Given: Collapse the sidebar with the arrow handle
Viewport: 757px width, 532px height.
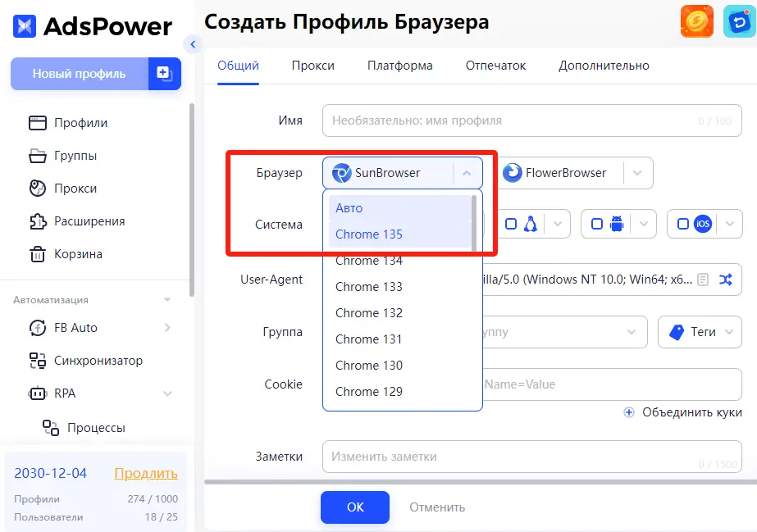Looking at the screenshot, I should click(x=193, y=44).
